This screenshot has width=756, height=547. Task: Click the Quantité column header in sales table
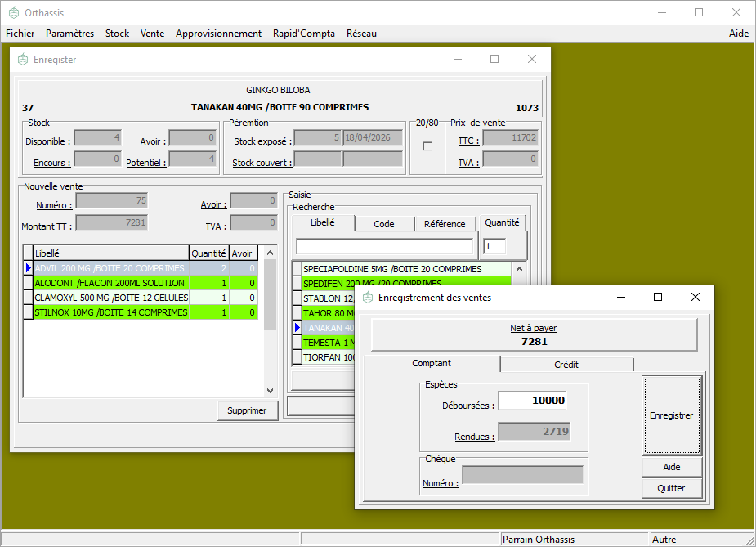(208, 253)
